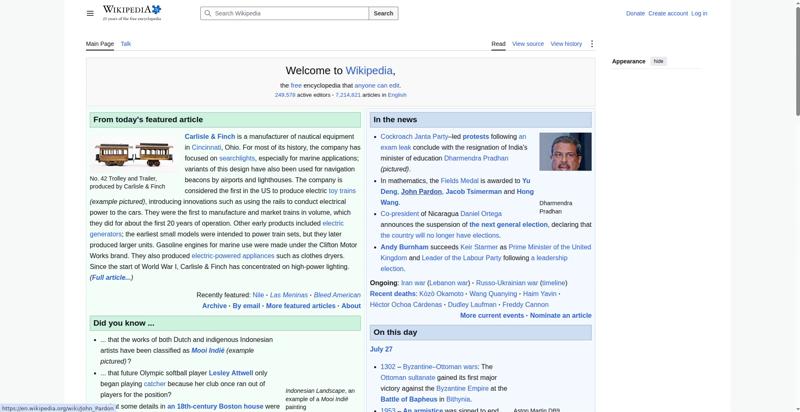Click the In the news heading
The image size is (800, 412).
(x=395, y=120)
